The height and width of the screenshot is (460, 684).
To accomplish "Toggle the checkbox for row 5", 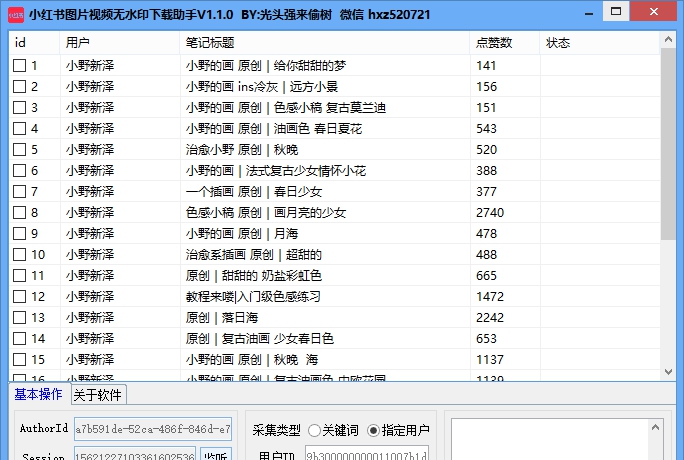I will coord(19,150).
